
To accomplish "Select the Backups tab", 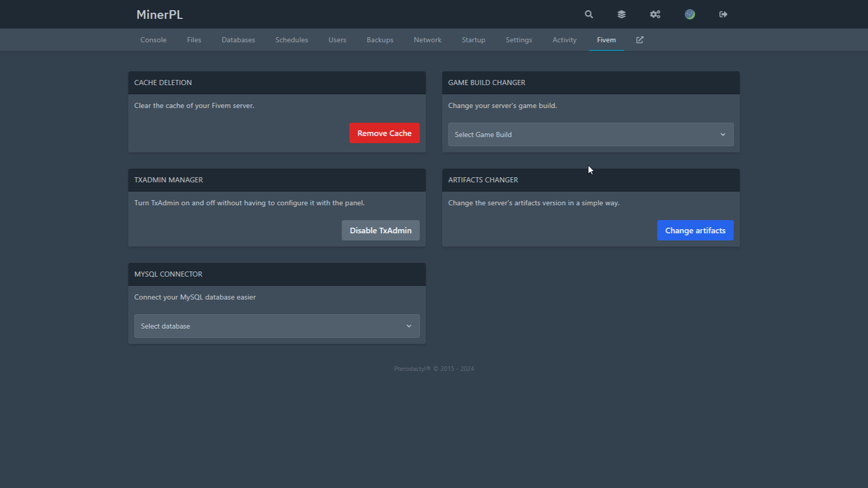I will tap(380, 40).
